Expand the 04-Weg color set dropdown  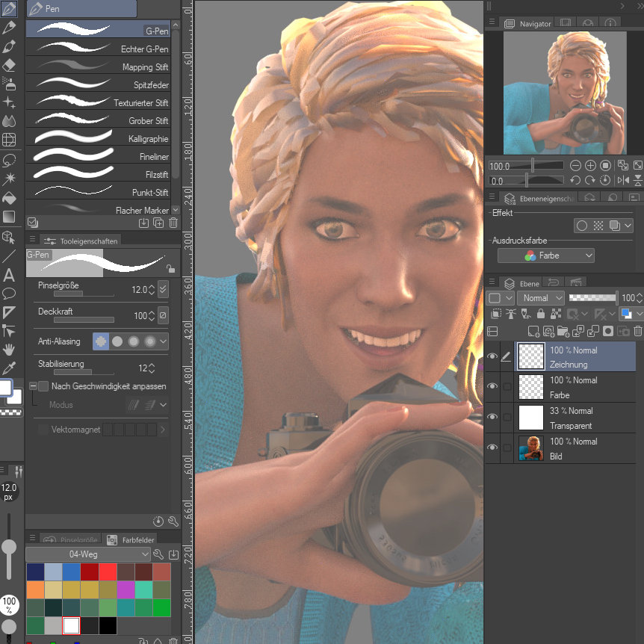click(88, 554)
